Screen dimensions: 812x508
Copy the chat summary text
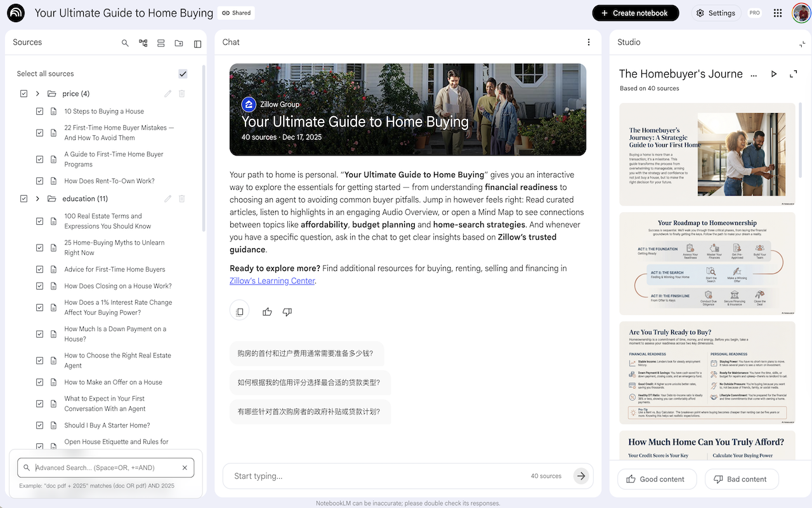pyautogui.click(x=239, y=312)
